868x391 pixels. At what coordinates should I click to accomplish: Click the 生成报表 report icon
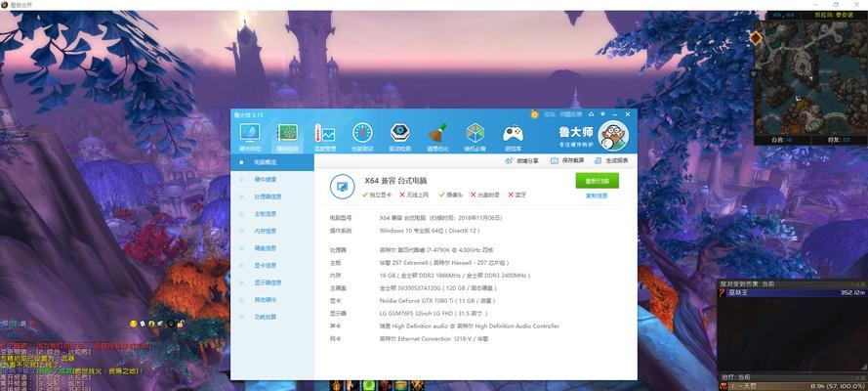(598, 160)
